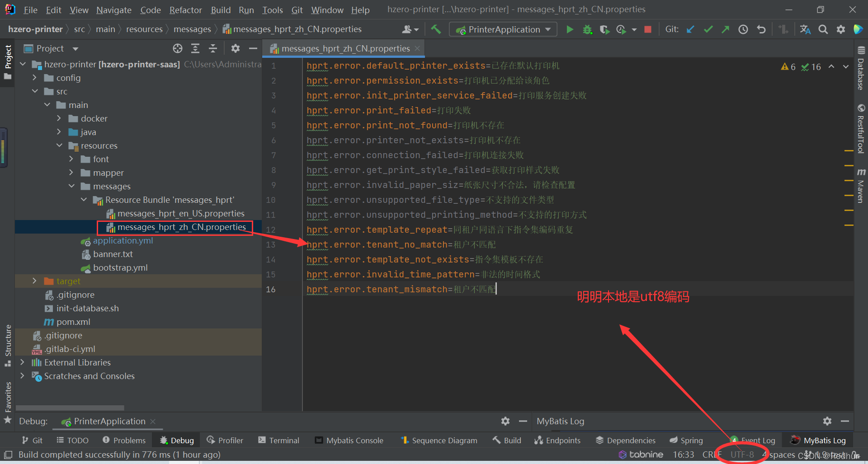Open the Maven tool window
This screenshot has width=868, height=464.
[861, 185]
